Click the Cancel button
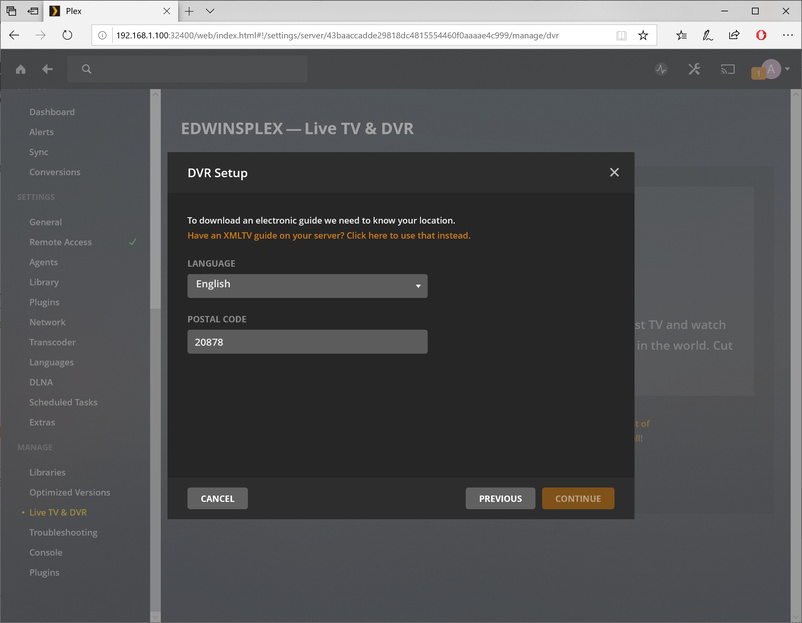Image resolution: width=802 pixels, height=623 pixels. click(217, 498)
